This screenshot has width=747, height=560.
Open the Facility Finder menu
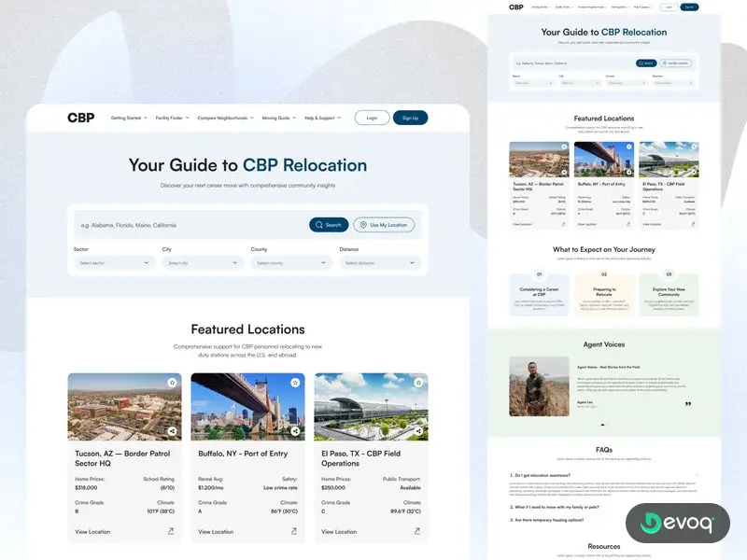coord(172,118)
